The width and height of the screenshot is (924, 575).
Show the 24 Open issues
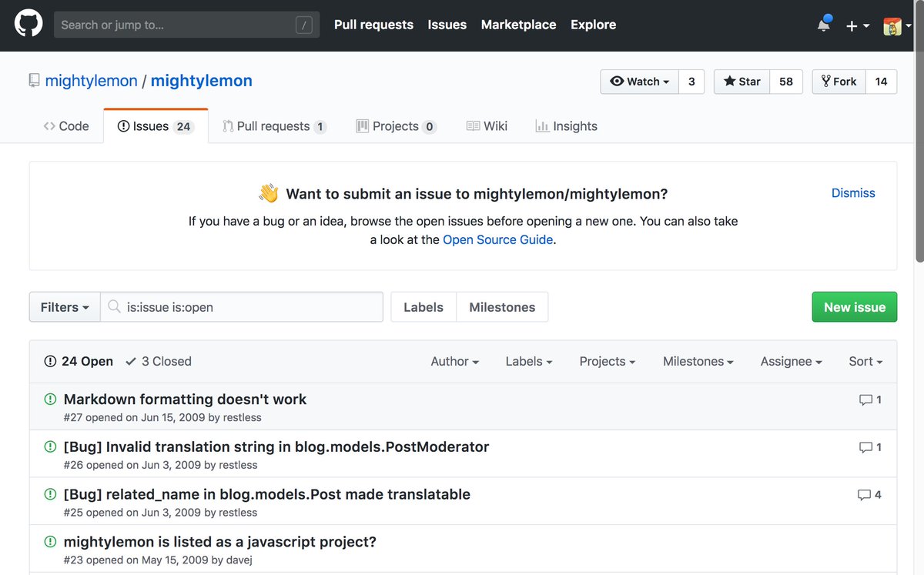[79, 361]
